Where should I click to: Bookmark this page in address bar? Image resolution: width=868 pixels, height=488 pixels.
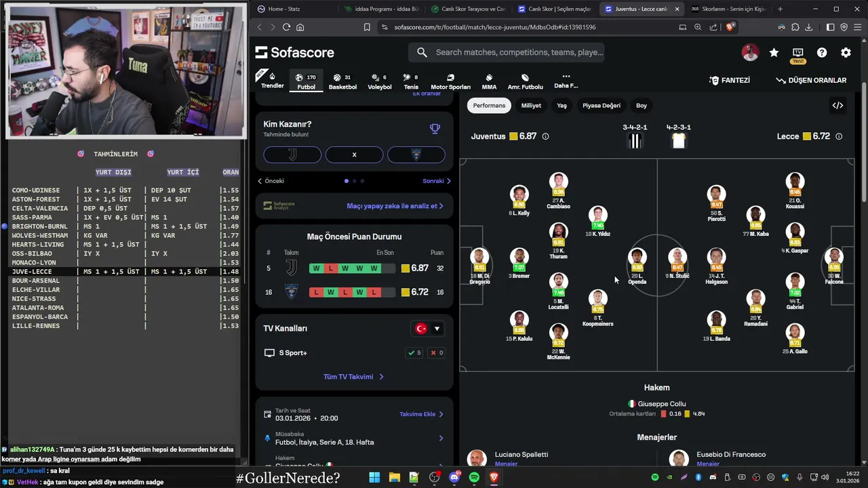point(367,27)
